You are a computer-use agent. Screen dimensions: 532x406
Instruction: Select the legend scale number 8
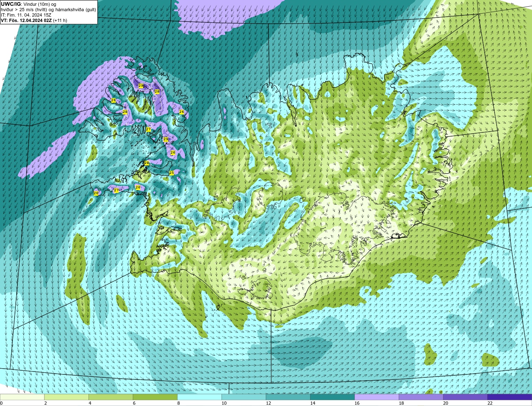[x=178, y=403]
